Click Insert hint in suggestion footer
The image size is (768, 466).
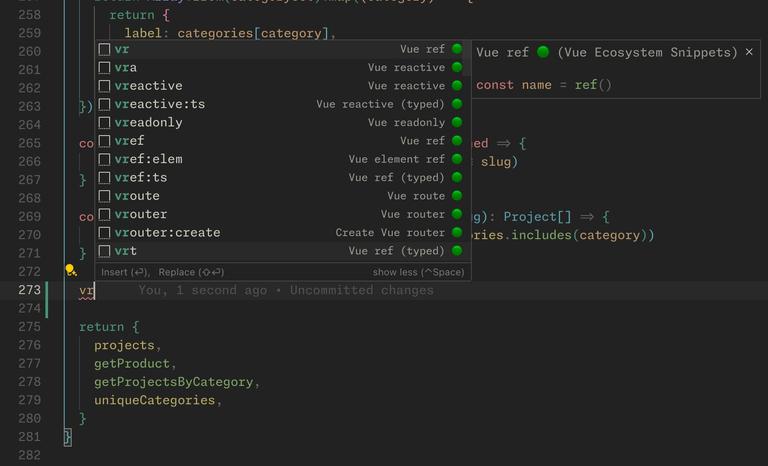(124, 272)
